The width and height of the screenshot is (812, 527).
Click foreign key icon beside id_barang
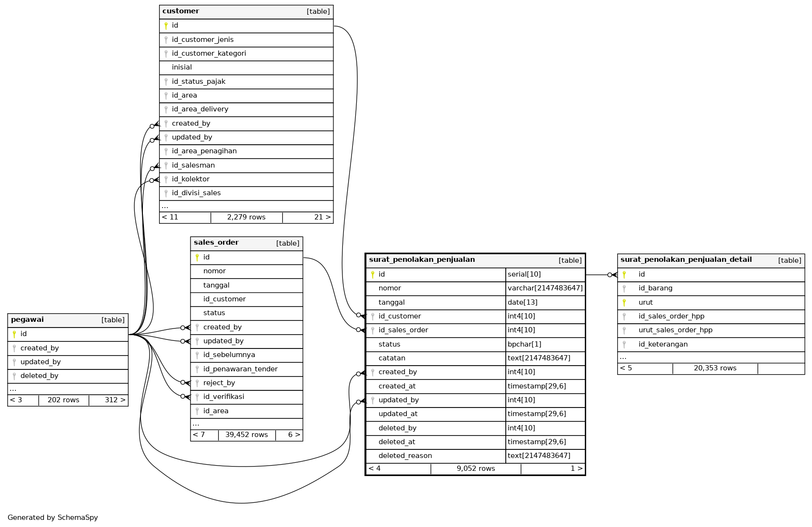pyautogui.click(x=624, y=288)
